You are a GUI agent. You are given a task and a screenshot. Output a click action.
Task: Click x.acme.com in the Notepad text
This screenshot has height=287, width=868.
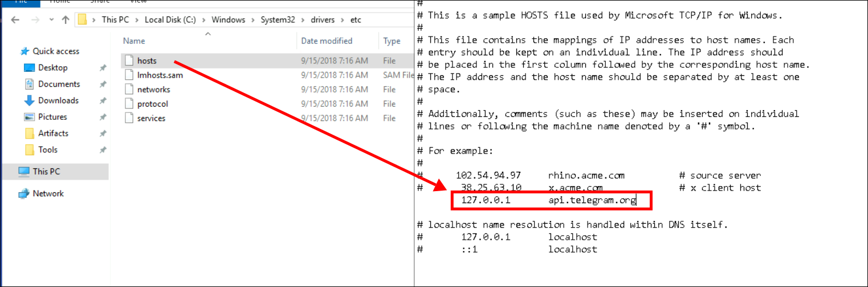coord(575,188)
